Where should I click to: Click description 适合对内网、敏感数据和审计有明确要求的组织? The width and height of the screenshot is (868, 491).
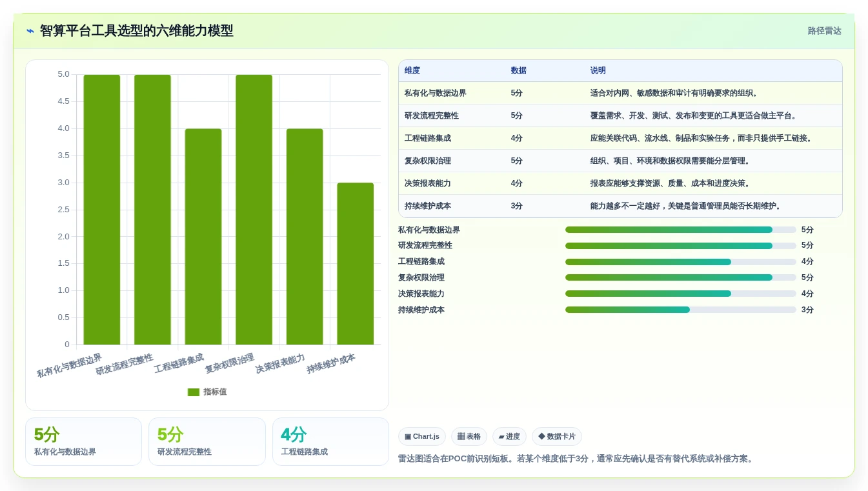[674, 93]
